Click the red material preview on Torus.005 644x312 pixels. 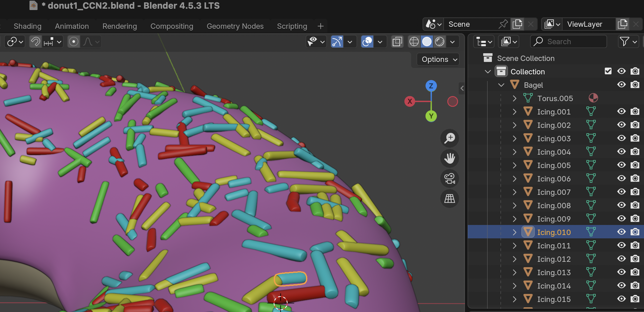coord(593,98)
